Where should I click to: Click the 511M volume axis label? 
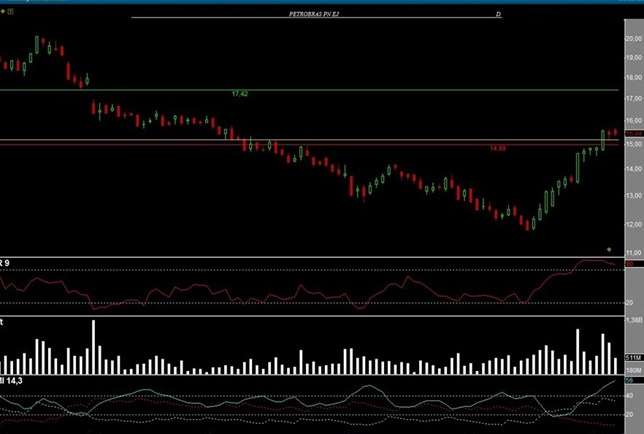click(x=633, y=357)
